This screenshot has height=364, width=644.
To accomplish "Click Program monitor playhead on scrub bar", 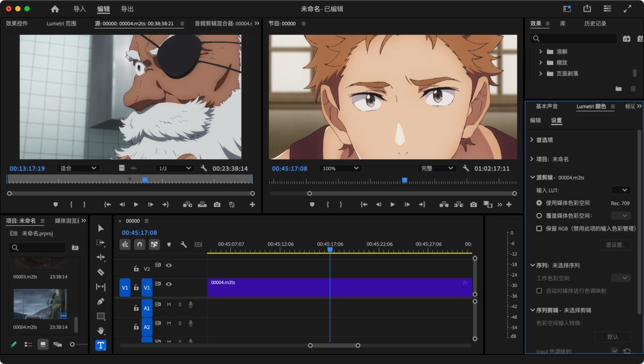I will pyautogui.click(x=405, y=180).
